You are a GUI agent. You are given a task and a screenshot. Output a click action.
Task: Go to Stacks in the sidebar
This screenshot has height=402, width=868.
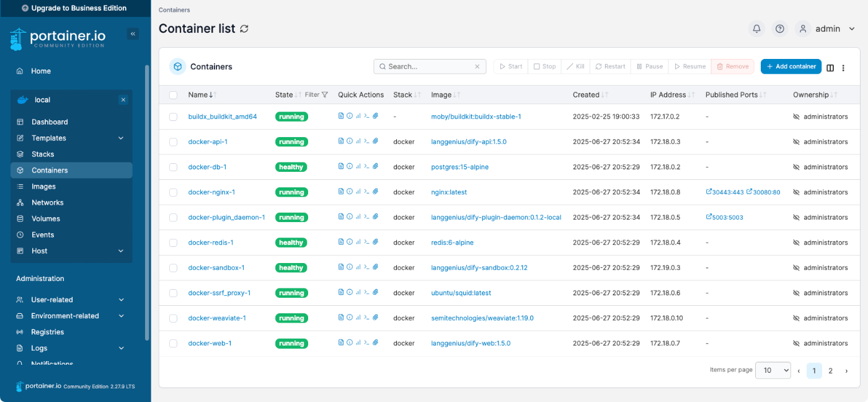click(72, 154)
